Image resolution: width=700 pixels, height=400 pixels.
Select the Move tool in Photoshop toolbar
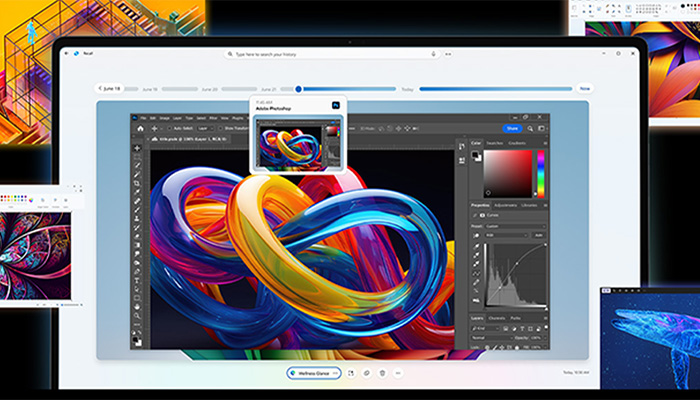click(x=138, y=148)
